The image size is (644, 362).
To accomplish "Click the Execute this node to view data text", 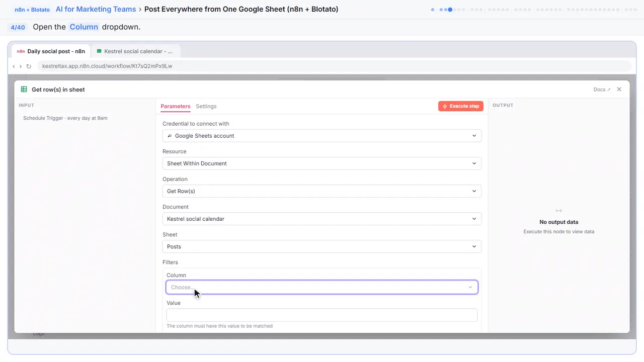I will 559,232.
